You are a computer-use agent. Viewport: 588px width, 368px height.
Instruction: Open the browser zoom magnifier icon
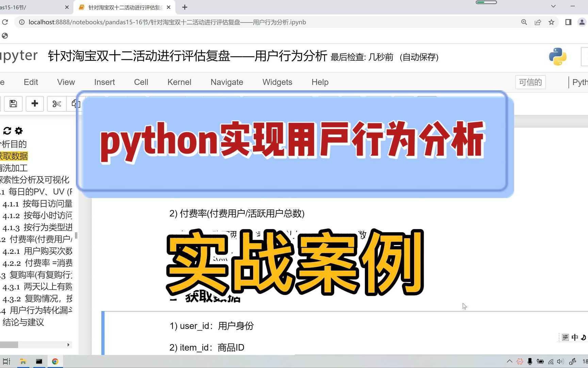tap(524, 22)
